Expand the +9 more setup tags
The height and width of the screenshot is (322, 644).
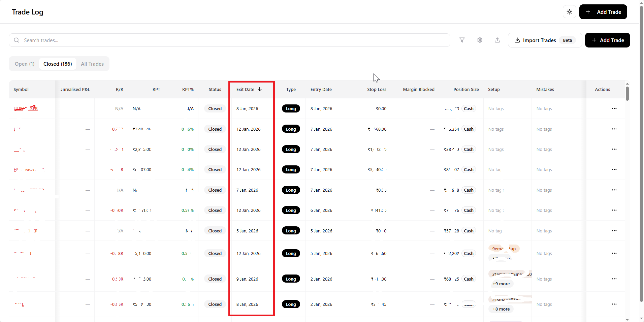coord(501,284)
